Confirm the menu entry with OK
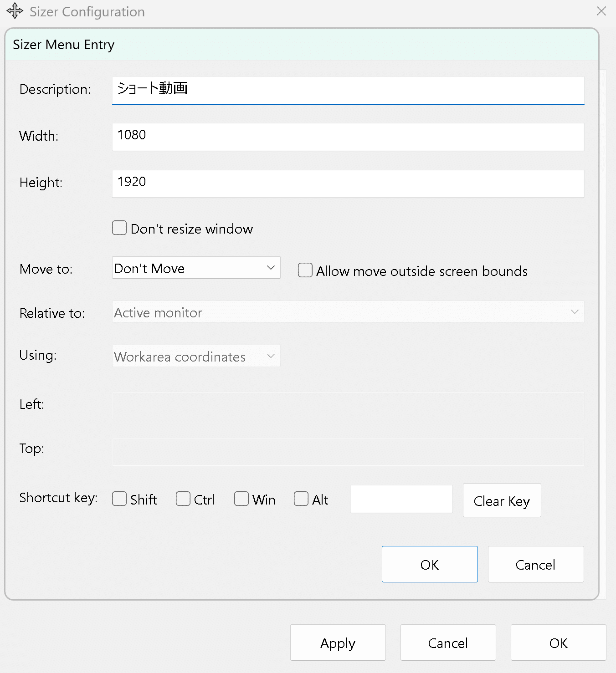Image resolution: width=616 pixels, height=673 pixels. pos(429,564)
